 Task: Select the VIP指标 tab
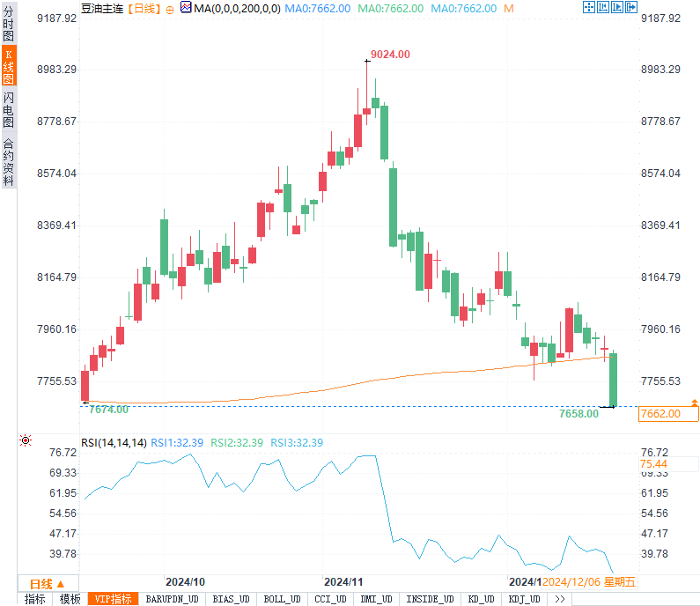click(x=113, y=599)
